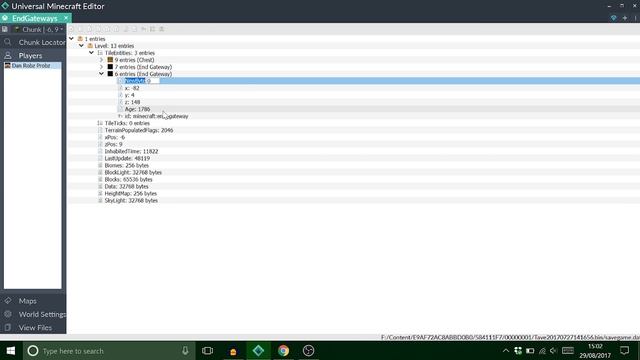The image size is (640, 360).
Task: Click the Players person icon
Action: coord(7,55)
